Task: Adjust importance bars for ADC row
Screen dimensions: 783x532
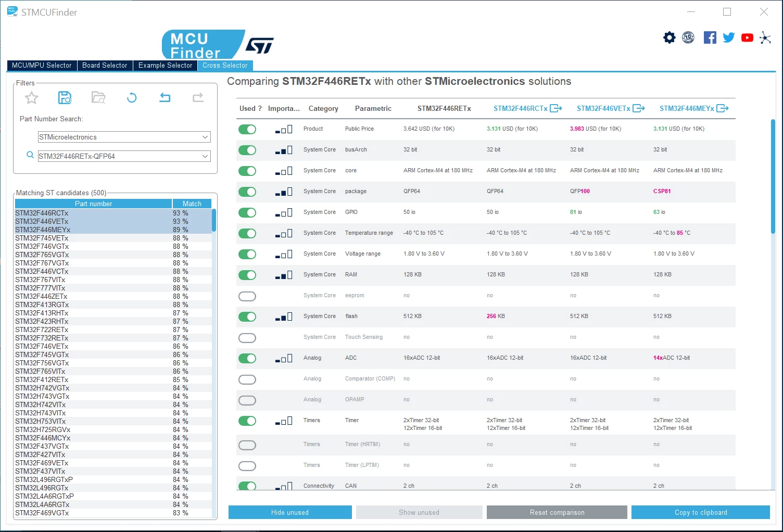Action: click(x=284, y=358)
